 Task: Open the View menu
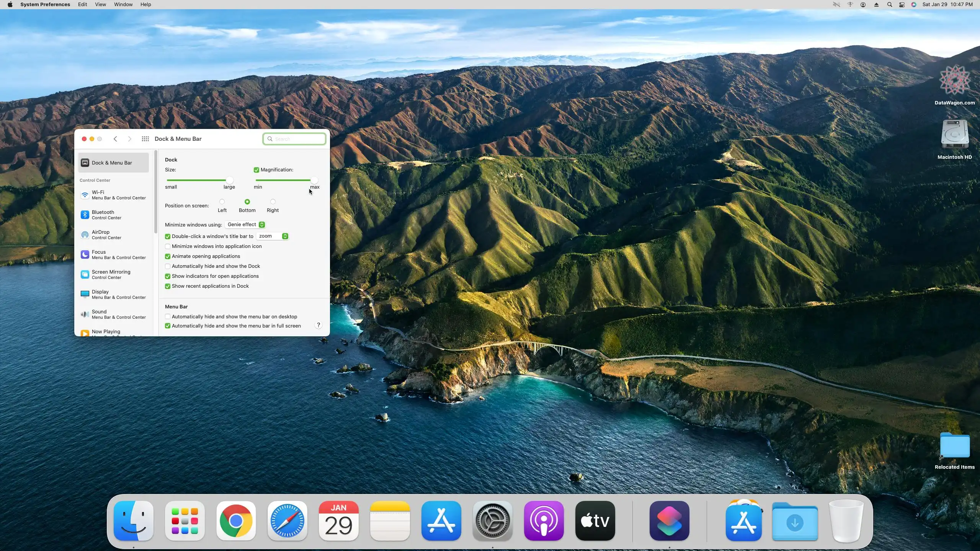(100, 5)
